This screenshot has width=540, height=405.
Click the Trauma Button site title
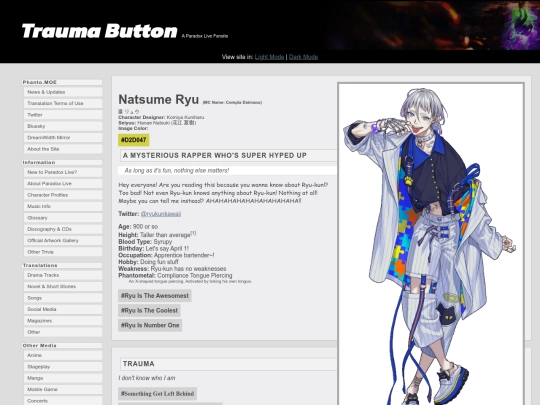[99, 31]
